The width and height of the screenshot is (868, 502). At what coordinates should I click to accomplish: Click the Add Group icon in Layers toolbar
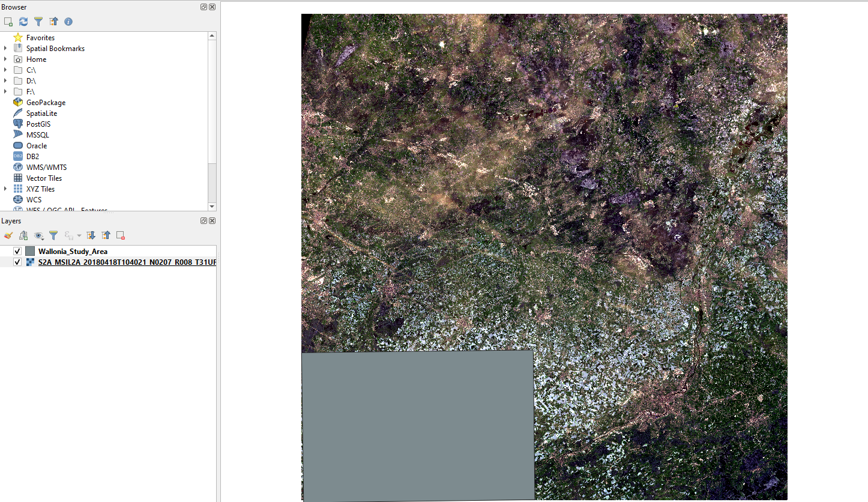click(23, 235)
